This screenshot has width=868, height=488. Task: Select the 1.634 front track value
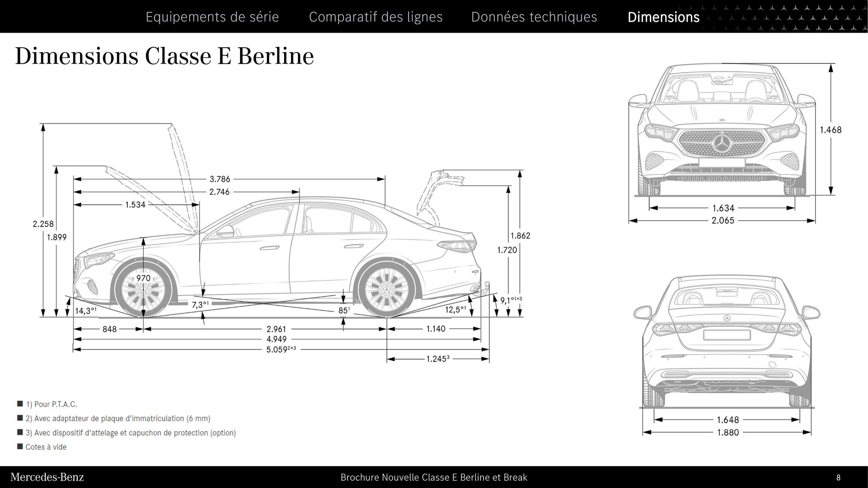tap(723, 208)
